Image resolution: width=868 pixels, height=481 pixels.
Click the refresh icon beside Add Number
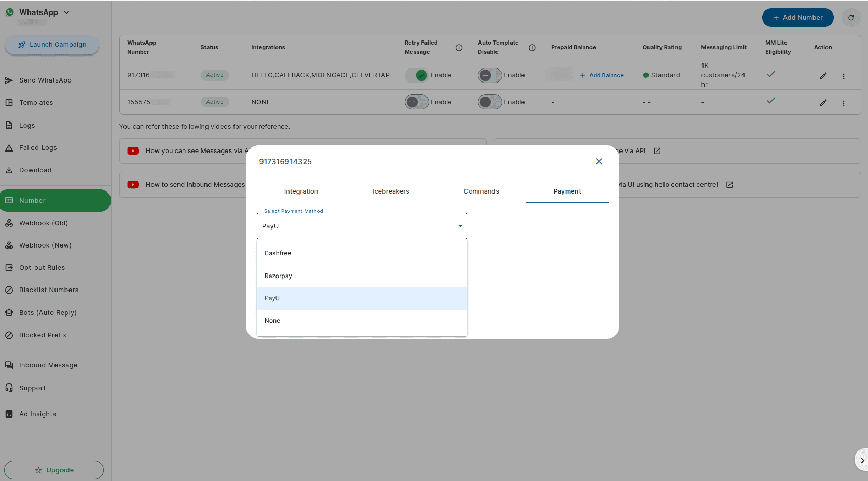coord(851,18)
